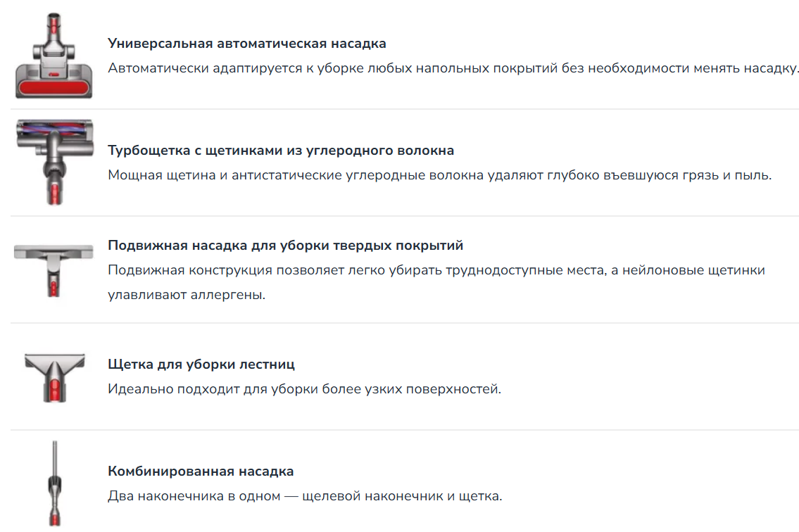Click the text line Подвижная конструкция позволяет легко убирать
This screenshot has height=532, width=799.
436,270
